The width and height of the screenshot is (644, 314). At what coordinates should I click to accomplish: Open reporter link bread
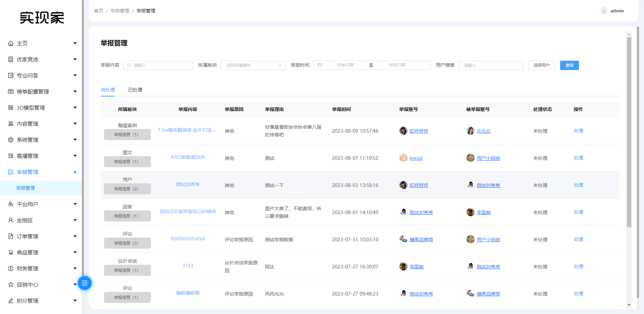tap(416, 158)
